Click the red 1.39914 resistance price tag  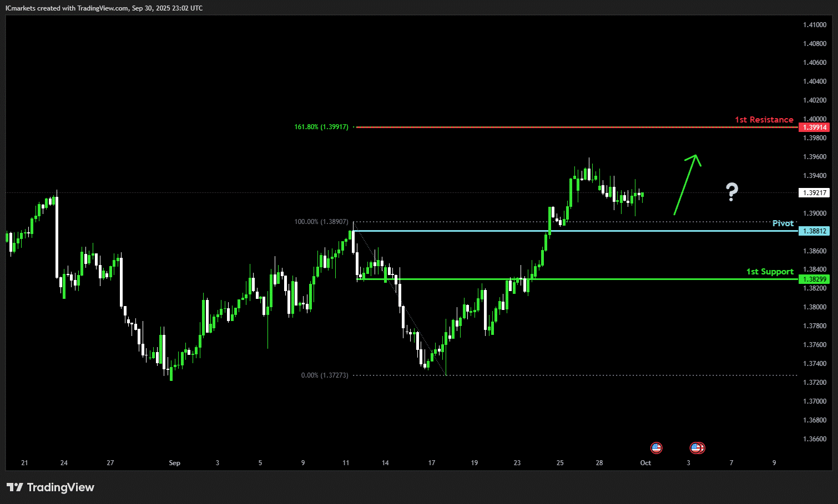(814, 128)
